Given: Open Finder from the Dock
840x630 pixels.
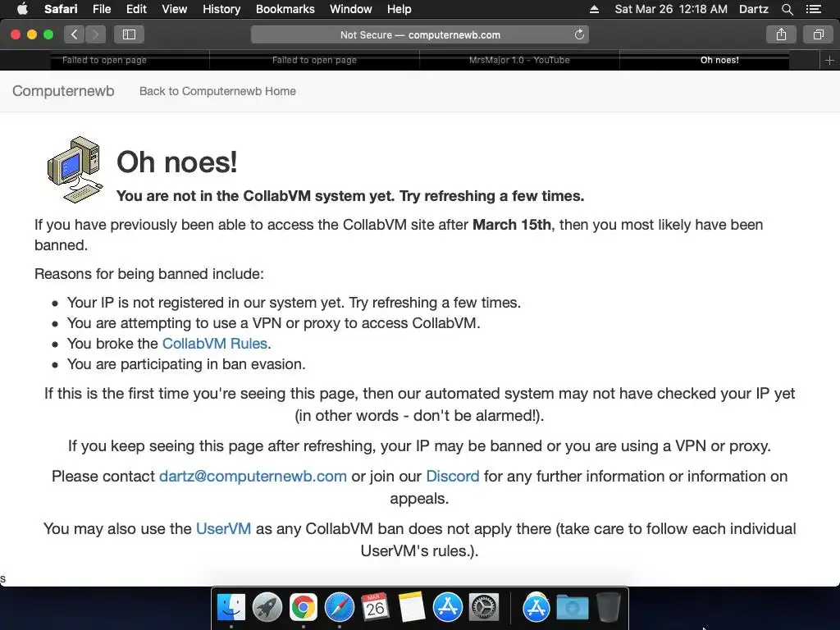Looking at the screenshot, I should 231,608.
